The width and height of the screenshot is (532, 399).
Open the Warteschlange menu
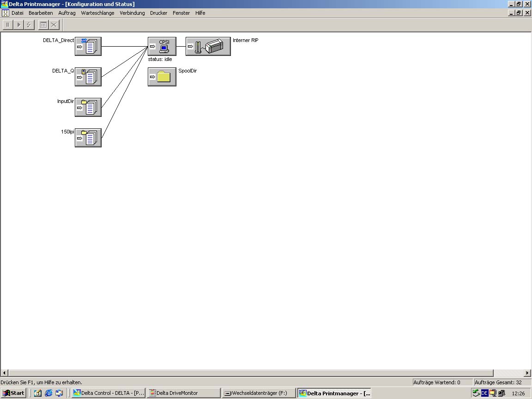[x=98, y=13]
